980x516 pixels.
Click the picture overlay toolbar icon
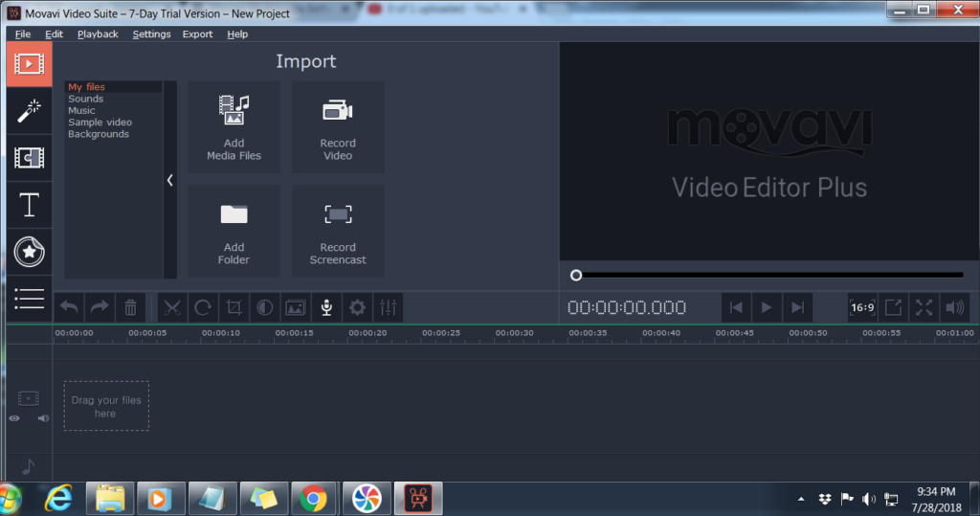pyautogui.click(x=295, y=307)
